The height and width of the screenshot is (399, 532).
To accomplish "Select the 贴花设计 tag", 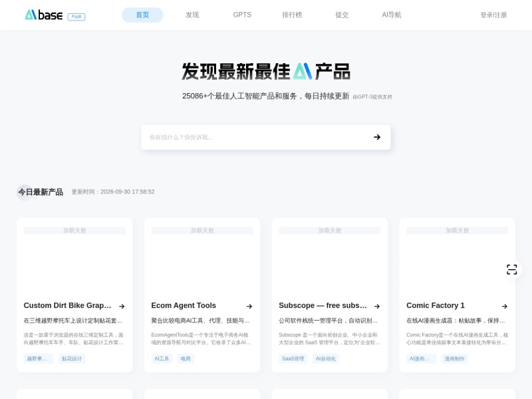I will [72, 358].
